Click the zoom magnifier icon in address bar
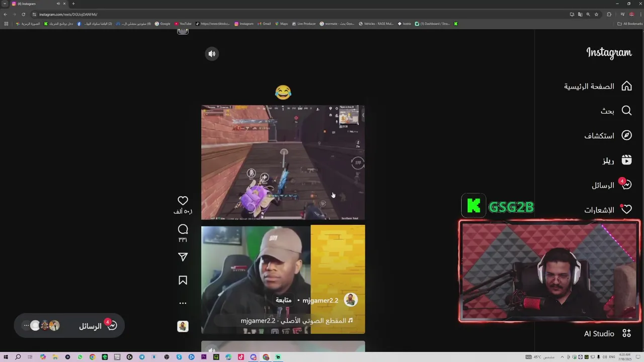The image size is (644, 362). 588,14
